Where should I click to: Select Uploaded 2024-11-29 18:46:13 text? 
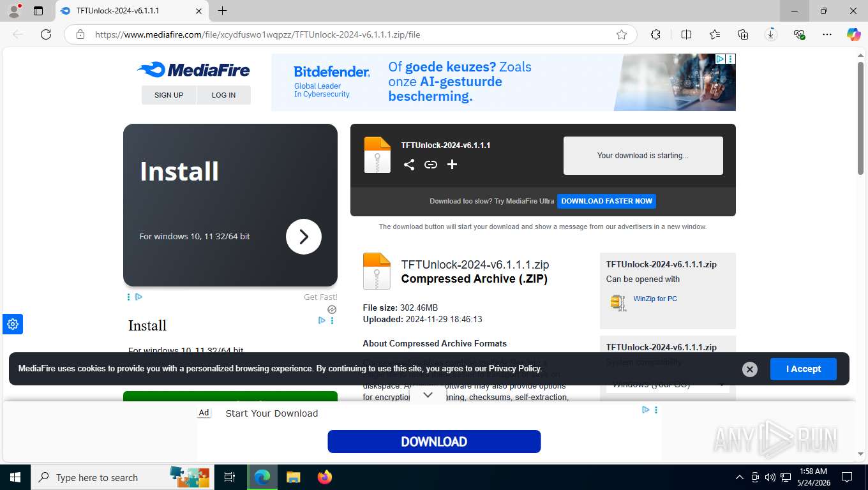tap(423, 319)
